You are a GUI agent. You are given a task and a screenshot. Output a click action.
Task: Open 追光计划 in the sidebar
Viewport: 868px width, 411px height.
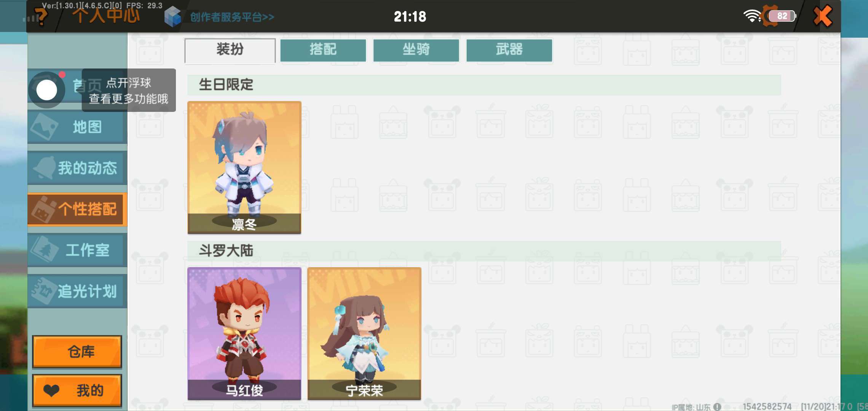(x=77, y=291)
